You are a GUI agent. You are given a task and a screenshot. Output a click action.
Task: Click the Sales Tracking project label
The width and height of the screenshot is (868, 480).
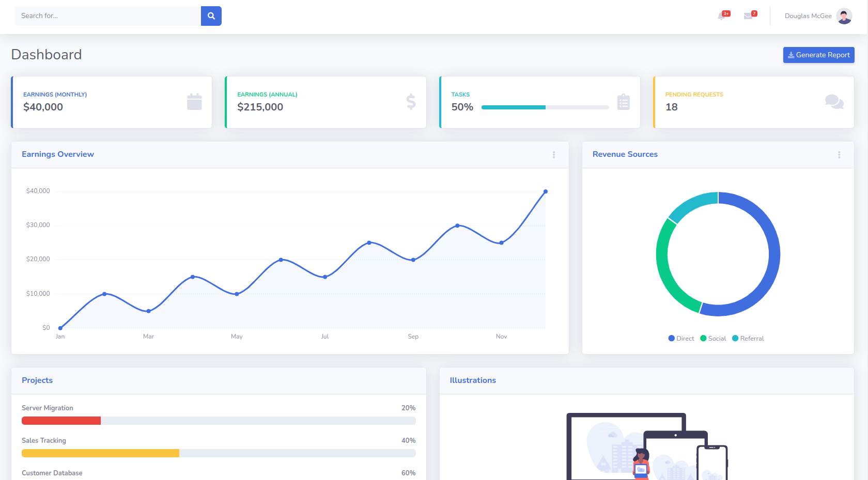44,440
